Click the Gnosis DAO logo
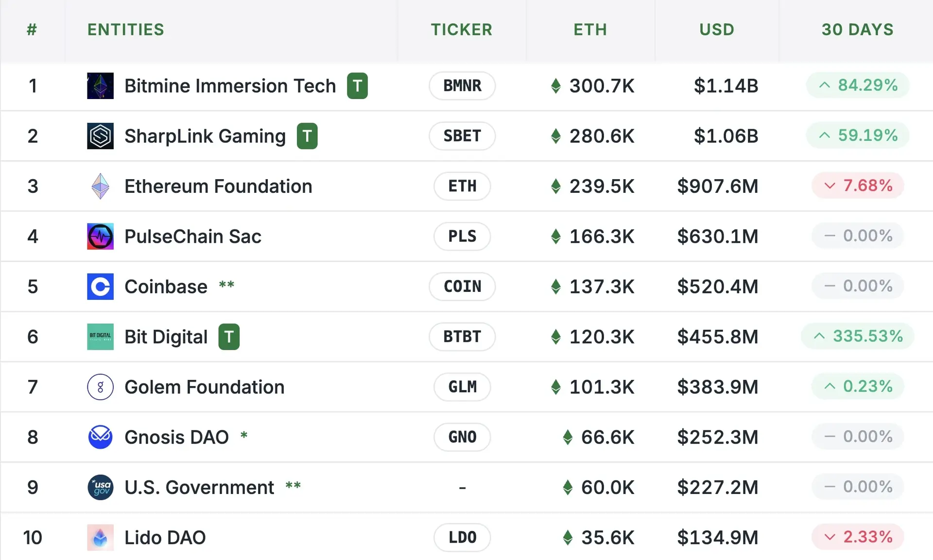This screenshot has height=560, width=933. click(100, 437)
